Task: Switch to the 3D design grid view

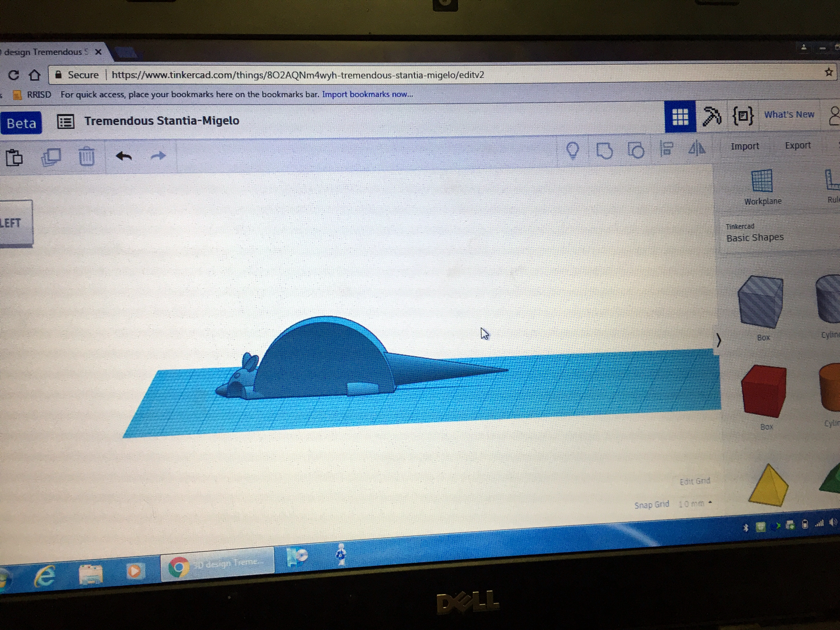Action: 680,116
